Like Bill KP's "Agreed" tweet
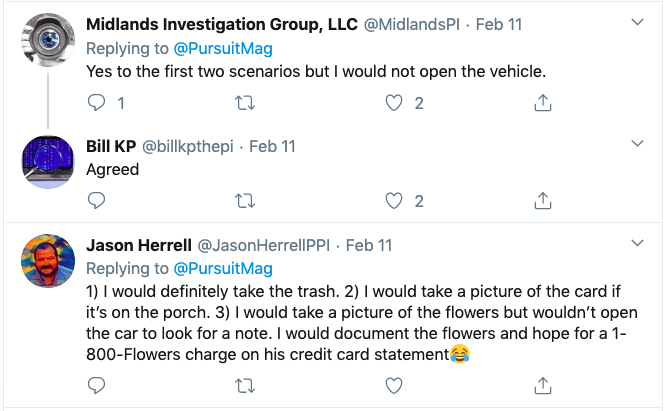665x411 pixels. 394,200
